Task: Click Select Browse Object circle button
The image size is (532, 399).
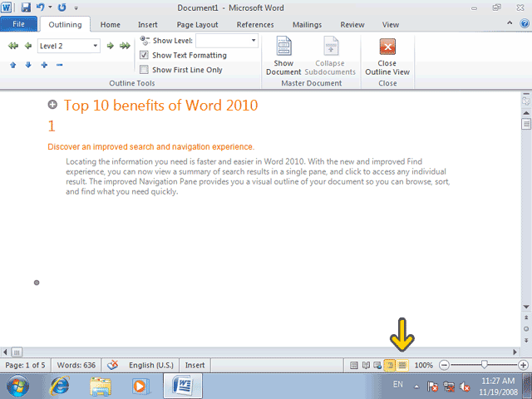Action: pyautogui.click(x=526, y=329)
